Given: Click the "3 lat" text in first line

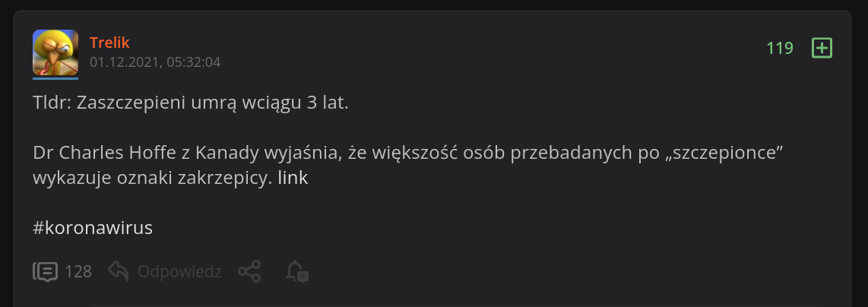Looking at the screenshot, I should (327, 103).
